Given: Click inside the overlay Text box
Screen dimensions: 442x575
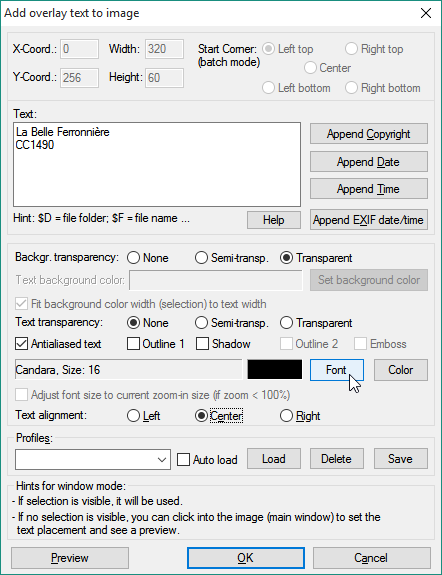Looking at the screenshot, I should click(157, 165).
